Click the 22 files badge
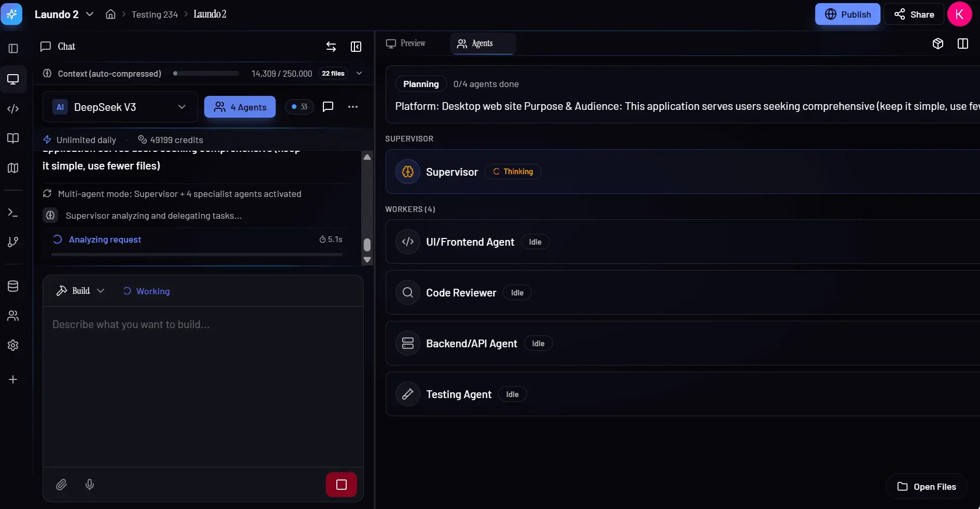The width and height of the screenshot is (980, 509). click(x=333, y=73)
